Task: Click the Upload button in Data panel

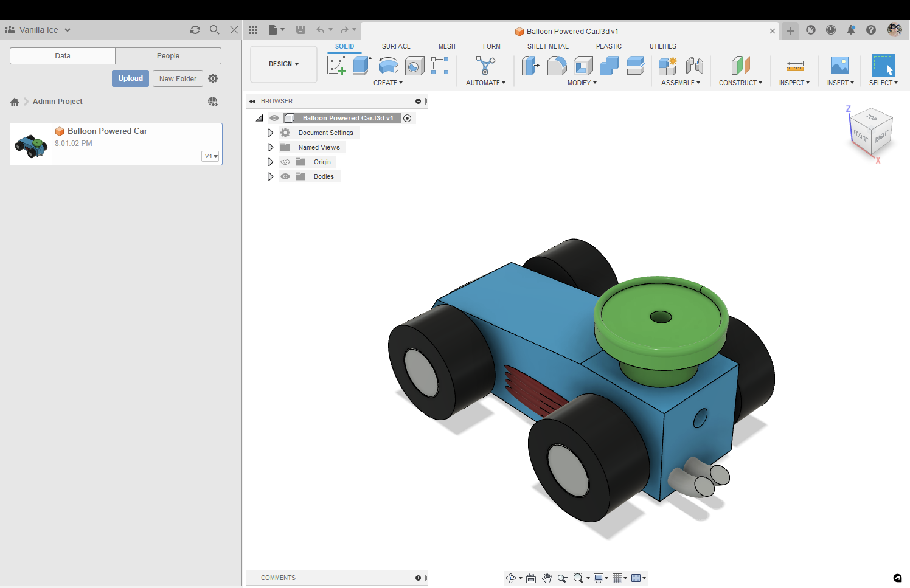Action: coord(130,78)
